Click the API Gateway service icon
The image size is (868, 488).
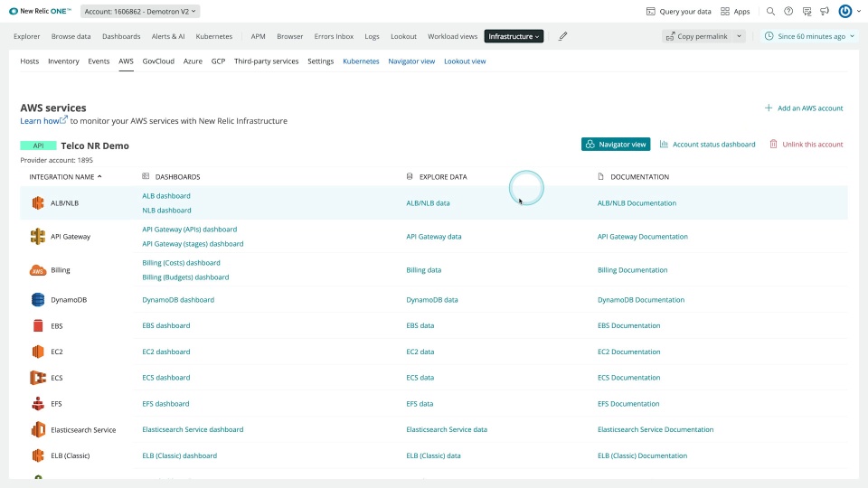coord(38,236)
